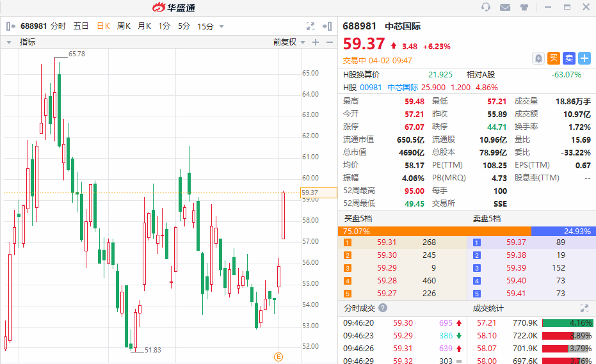Click bid level 2 price 59.30

click(387, 255)
